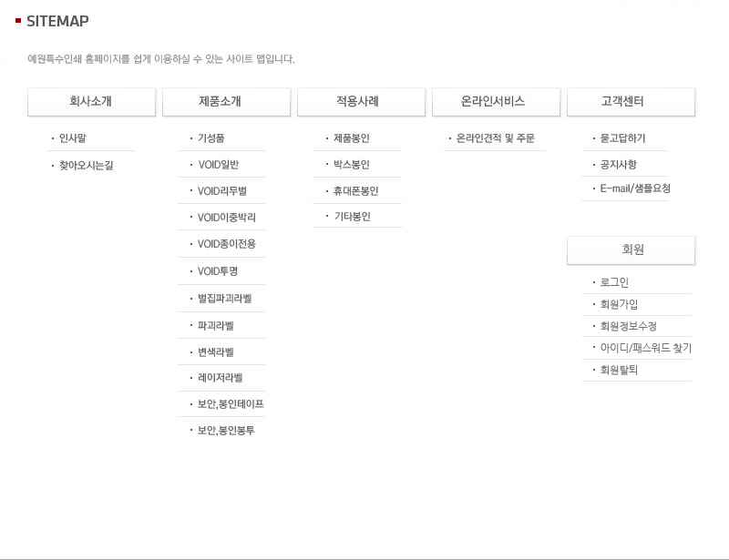
Task: Select the 제품소개 category header
Action: pos(226,102)
